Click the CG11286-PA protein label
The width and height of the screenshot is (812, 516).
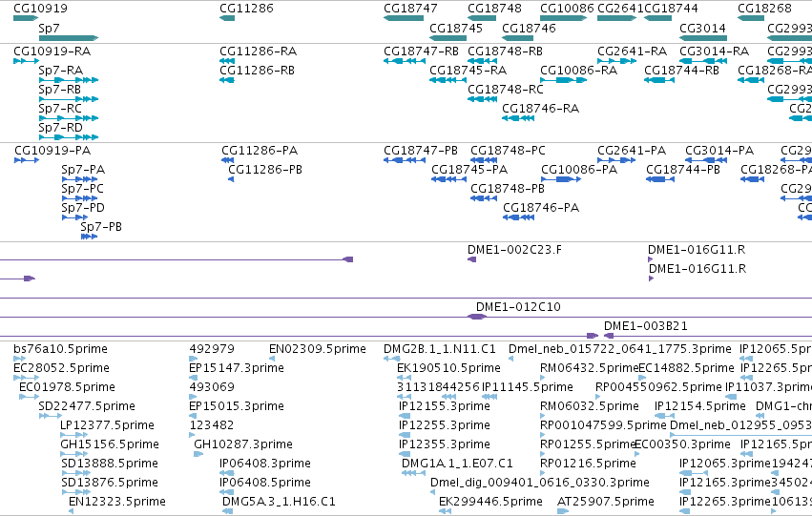point(260,151)
